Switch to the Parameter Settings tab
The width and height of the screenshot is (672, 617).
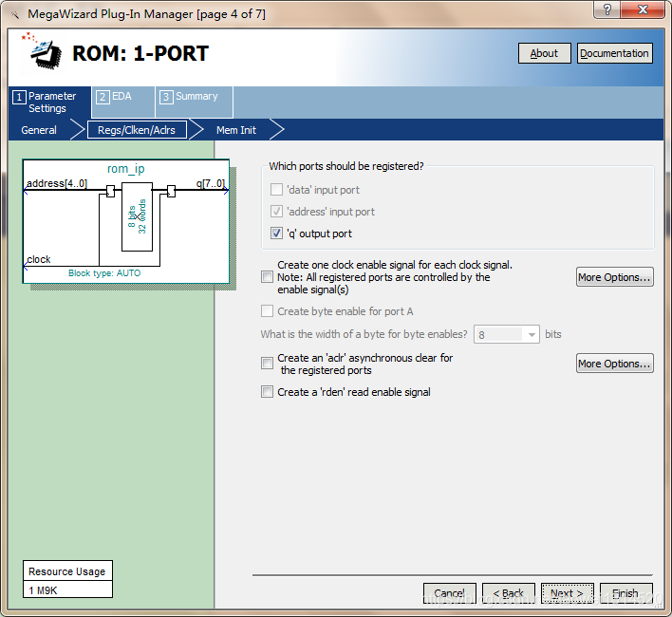tap(49, 102)
